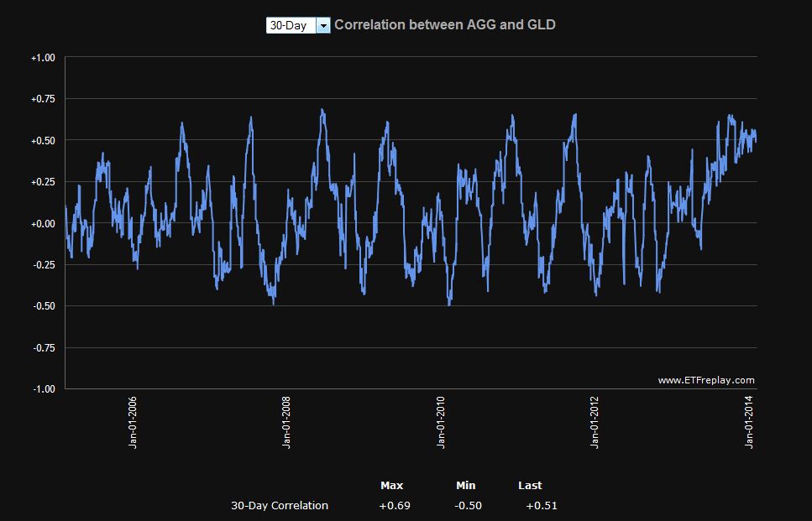Open the 30-Day period dropdown arrow
The height and width of the screenshot is (521, 812).
click(x=323, y=25)
